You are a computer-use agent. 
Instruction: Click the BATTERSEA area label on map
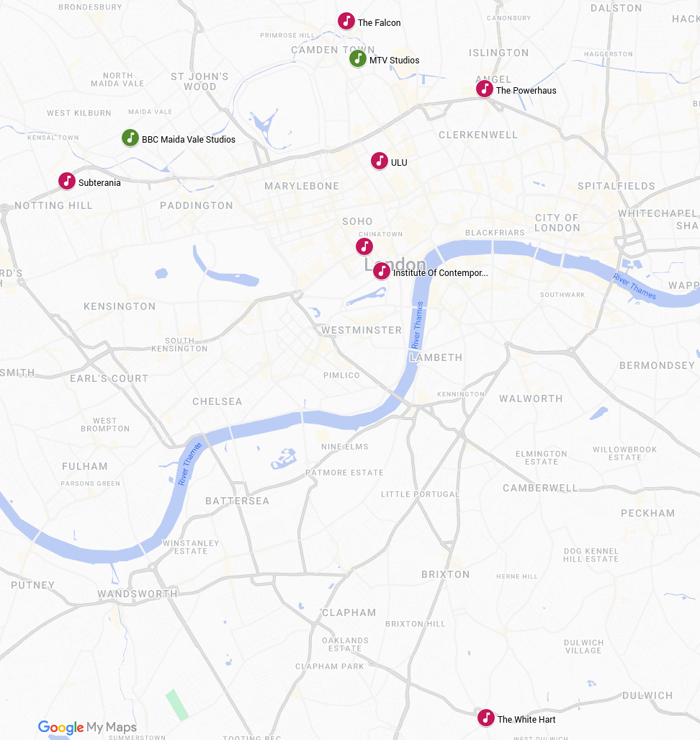237,501
